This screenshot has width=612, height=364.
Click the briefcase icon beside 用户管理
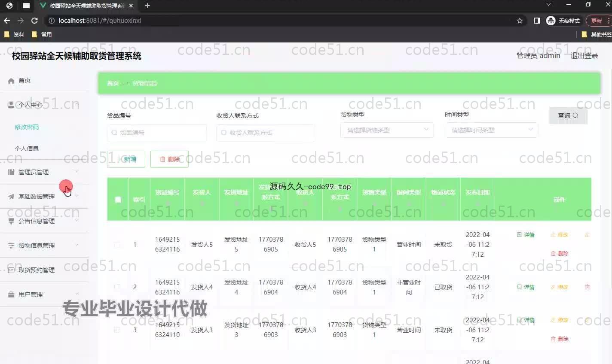(11, 294)
